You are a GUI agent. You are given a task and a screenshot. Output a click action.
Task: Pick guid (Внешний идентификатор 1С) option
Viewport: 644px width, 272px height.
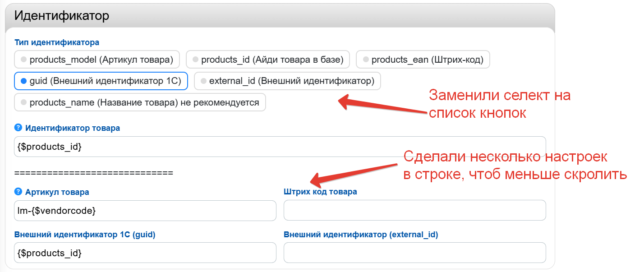coord(101,81)
